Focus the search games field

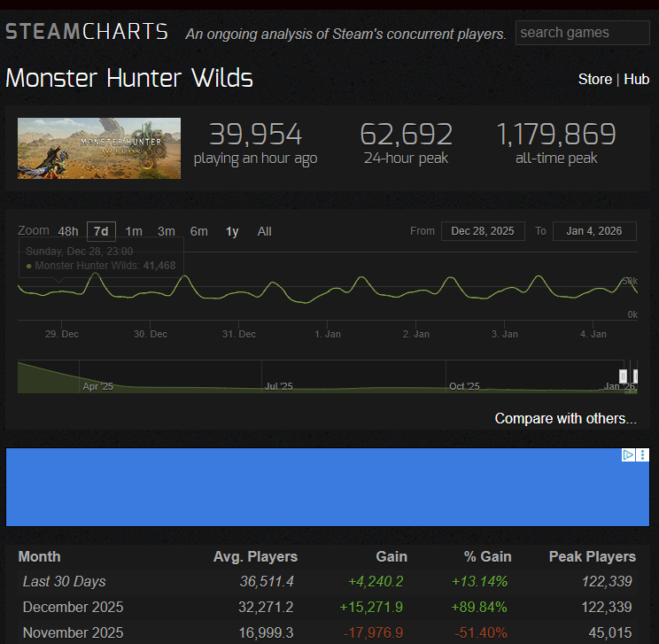click(583, 33)
